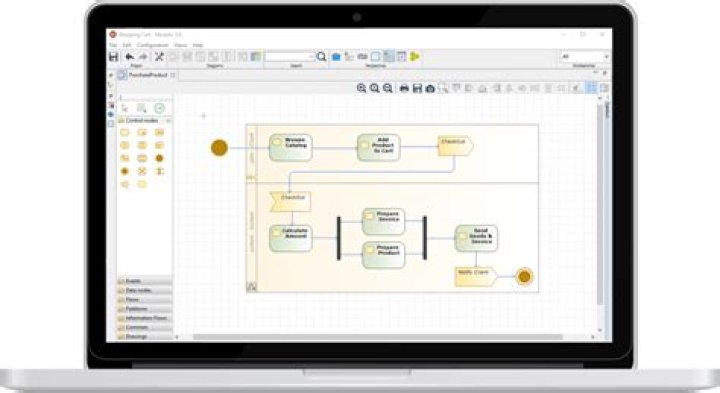
Task: Click the horizontal scrollbar under the diagram
Action: pyautogui.click(x=377, y=337)
